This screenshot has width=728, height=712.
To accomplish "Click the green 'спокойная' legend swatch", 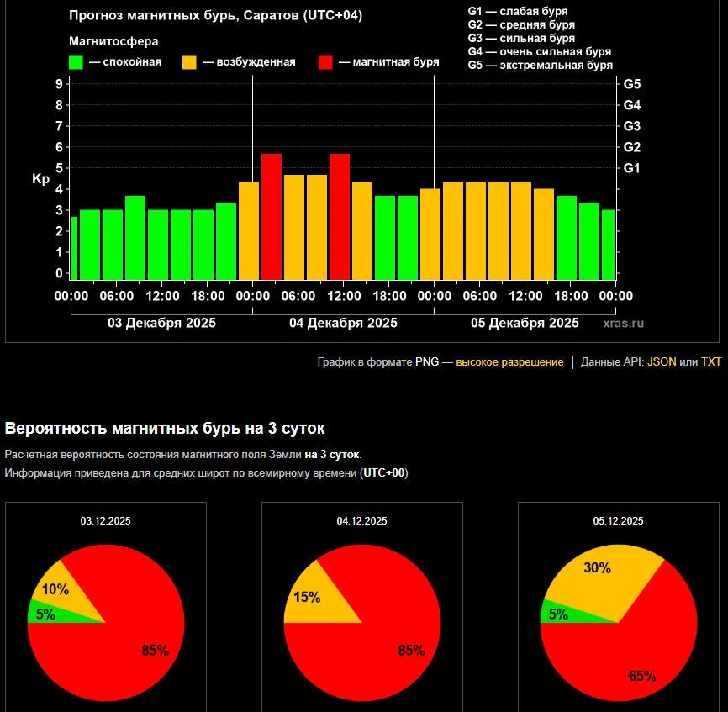I will click(76, 62).
